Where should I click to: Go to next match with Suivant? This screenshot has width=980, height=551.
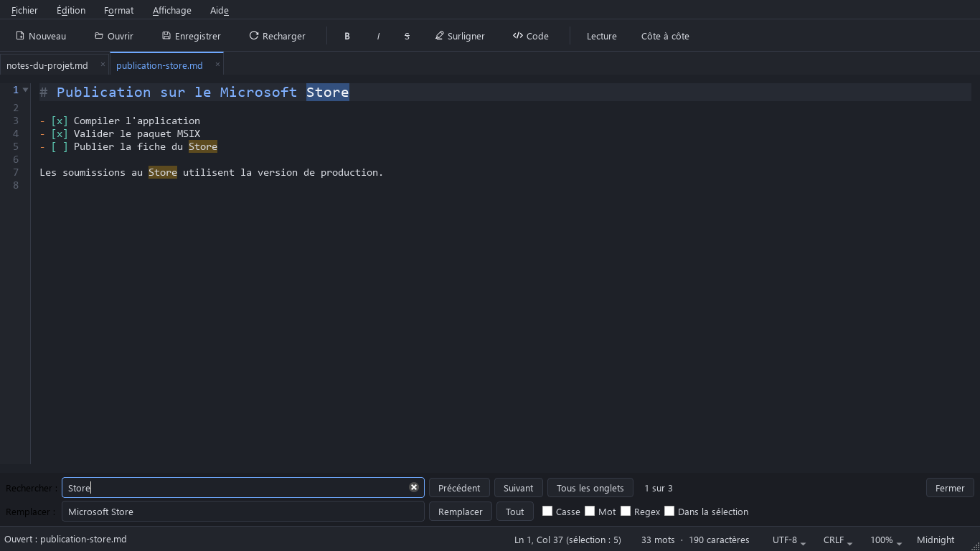click(518, 488)
